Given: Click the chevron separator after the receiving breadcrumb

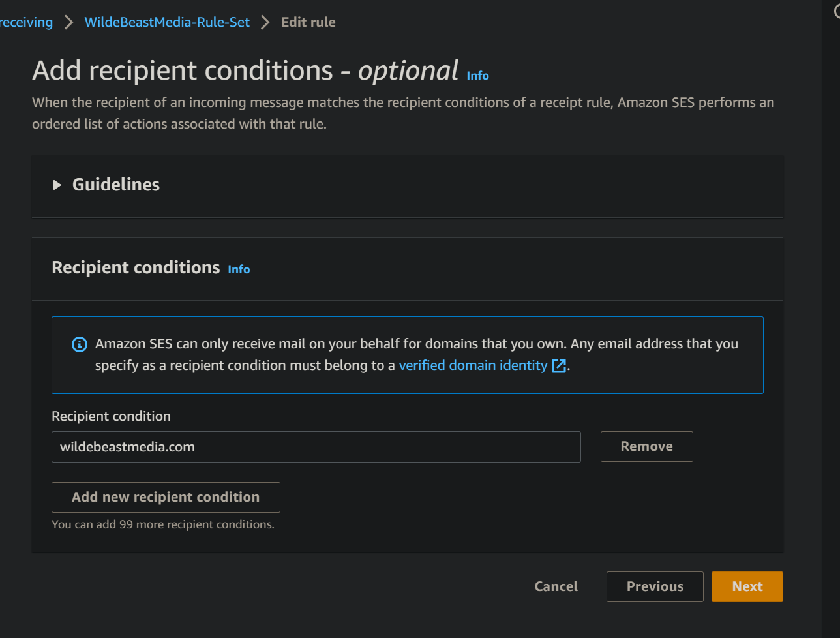Looking at the screenshot, I should click(68, 22).
